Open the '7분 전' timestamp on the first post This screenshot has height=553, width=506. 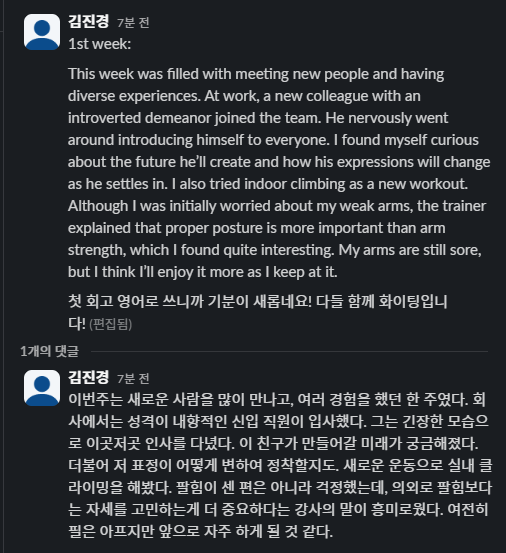133,23
